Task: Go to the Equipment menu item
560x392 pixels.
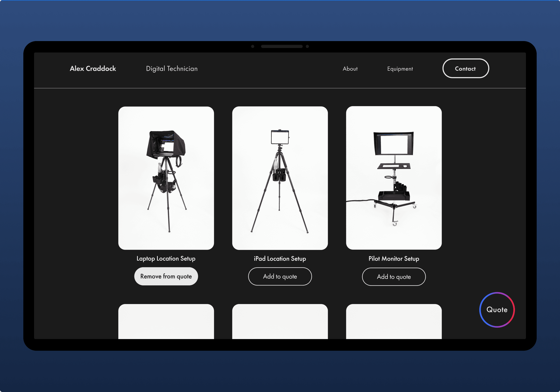Action: pos(400,69)
